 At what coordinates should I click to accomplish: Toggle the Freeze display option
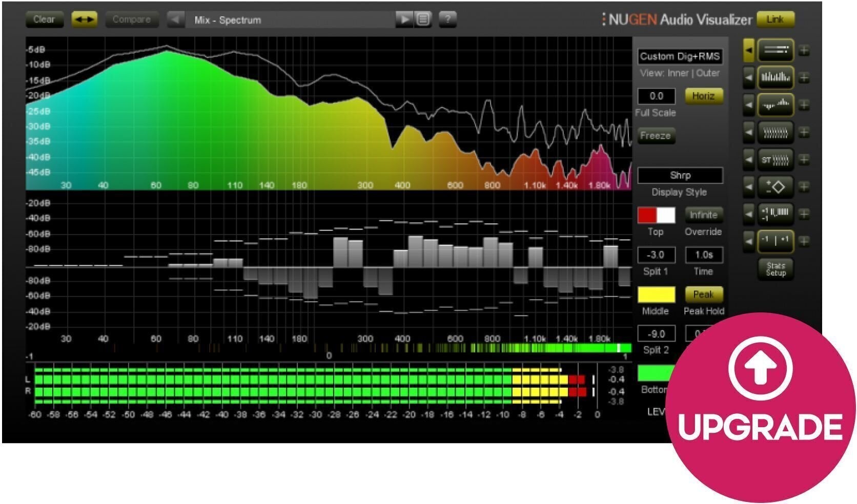tap(656, 136)
